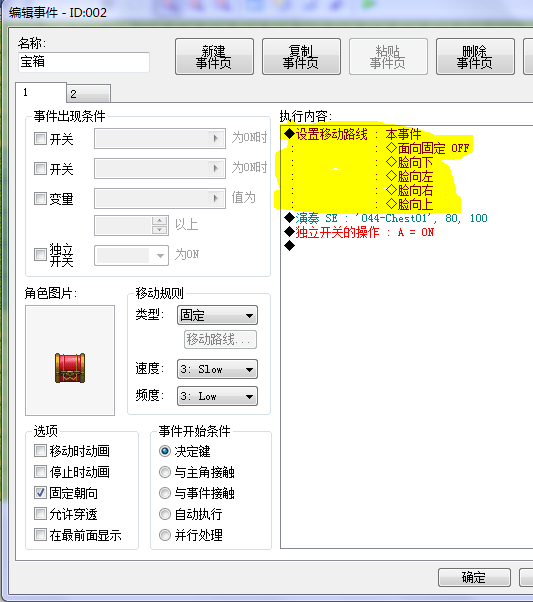Select the 与事件接触 trigger radio button

[165, 493]
